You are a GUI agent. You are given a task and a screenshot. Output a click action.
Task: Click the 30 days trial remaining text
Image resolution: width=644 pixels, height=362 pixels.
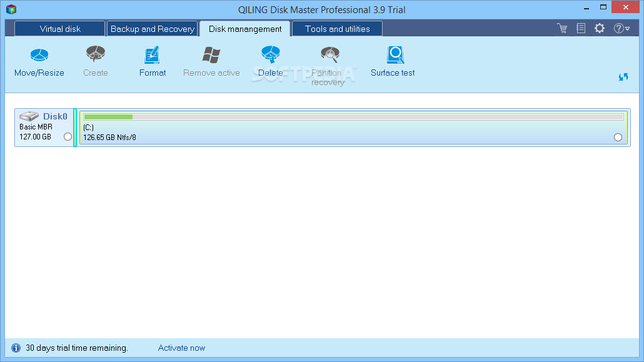[x=77, y=348]
